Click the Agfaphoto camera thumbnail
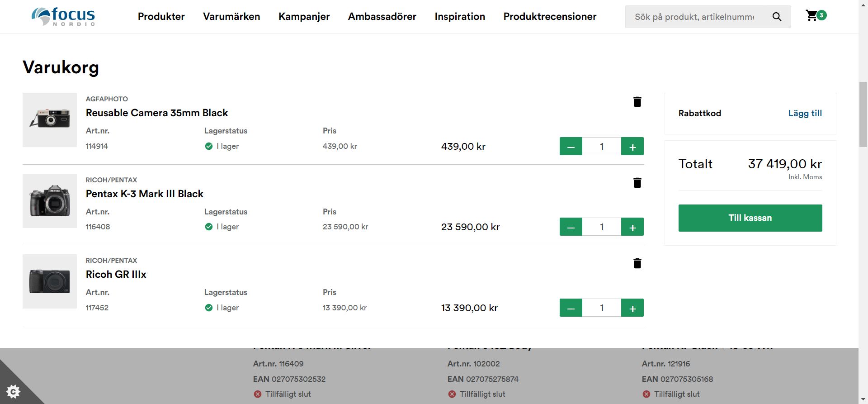 [50, 120]
